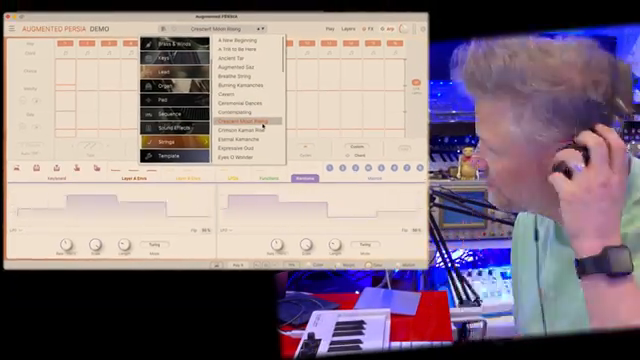Choose the Lead category
The width and height of the screenshot is (640, 360).
175,72
